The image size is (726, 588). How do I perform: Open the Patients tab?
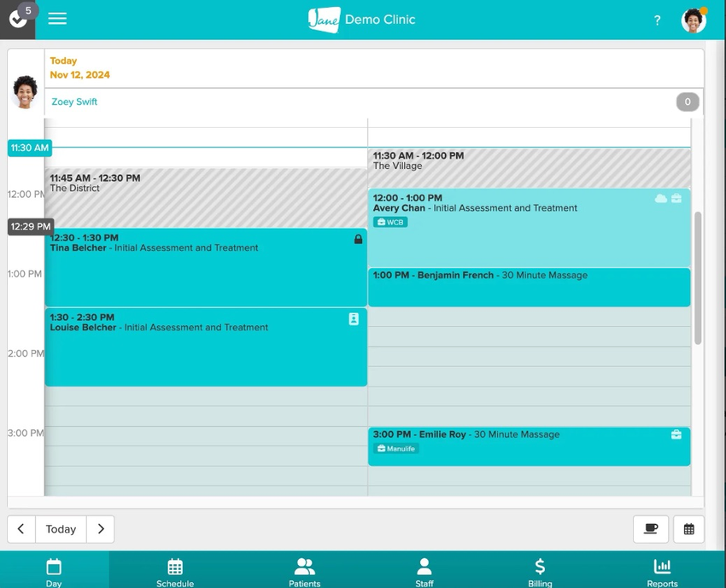point(304,573)
